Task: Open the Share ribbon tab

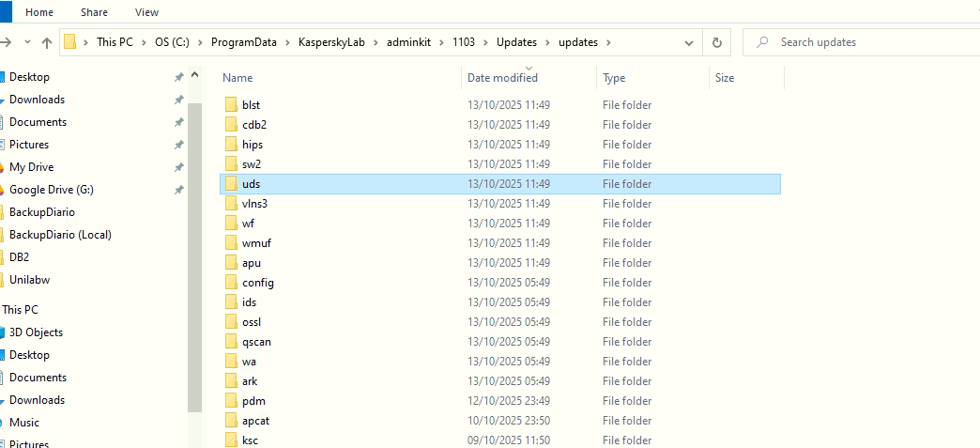Action: pos(94,12)
